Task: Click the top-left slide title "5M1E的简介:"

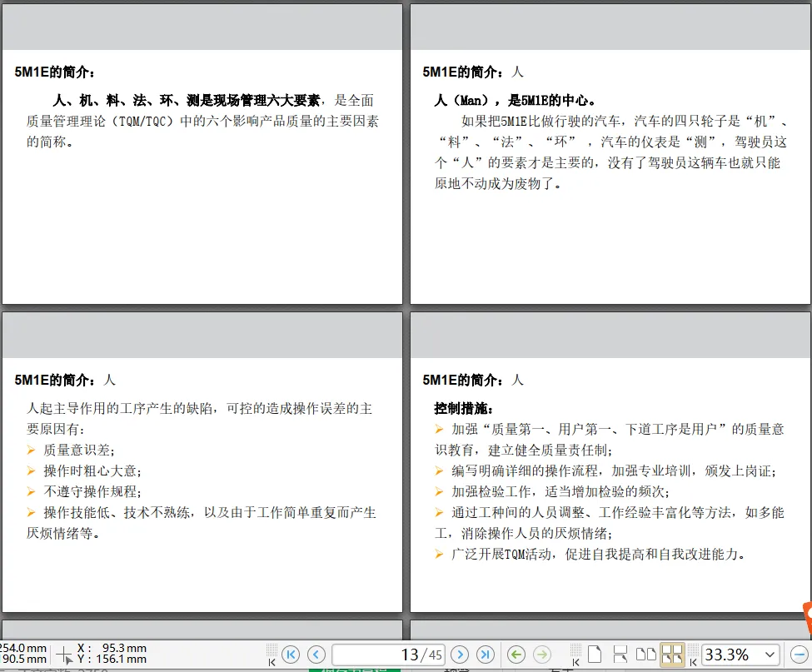Action: [55, 72]
